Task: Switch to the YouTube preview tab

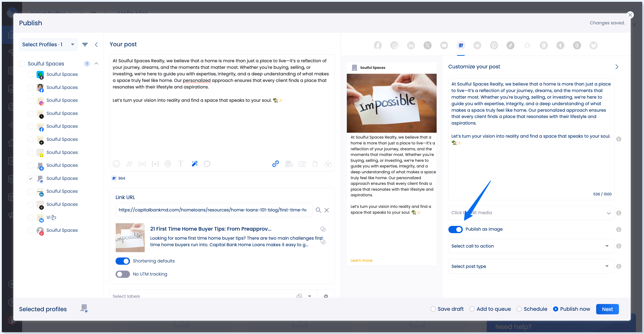Action: click(444, 45)
